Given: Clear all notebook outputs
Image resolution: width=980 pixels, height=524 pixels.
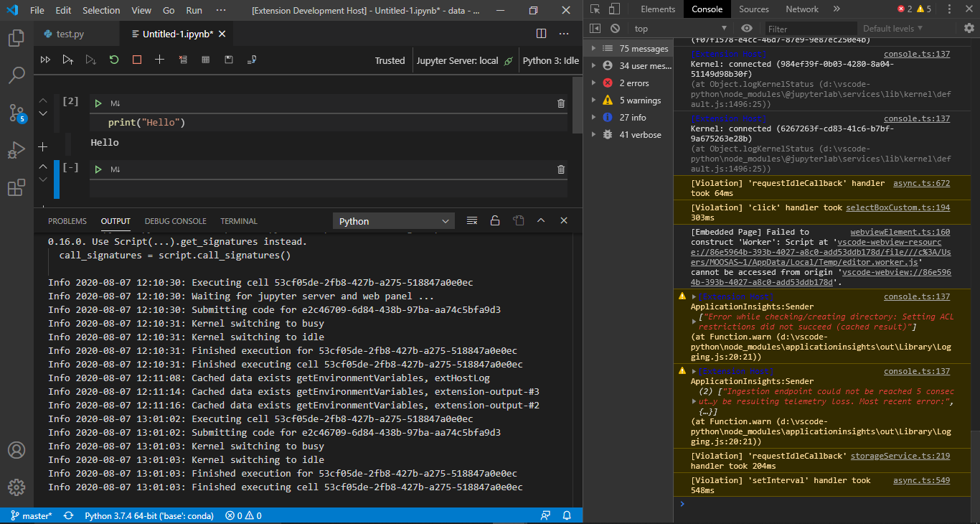Looking at the screenshot, I should [183, 60].
